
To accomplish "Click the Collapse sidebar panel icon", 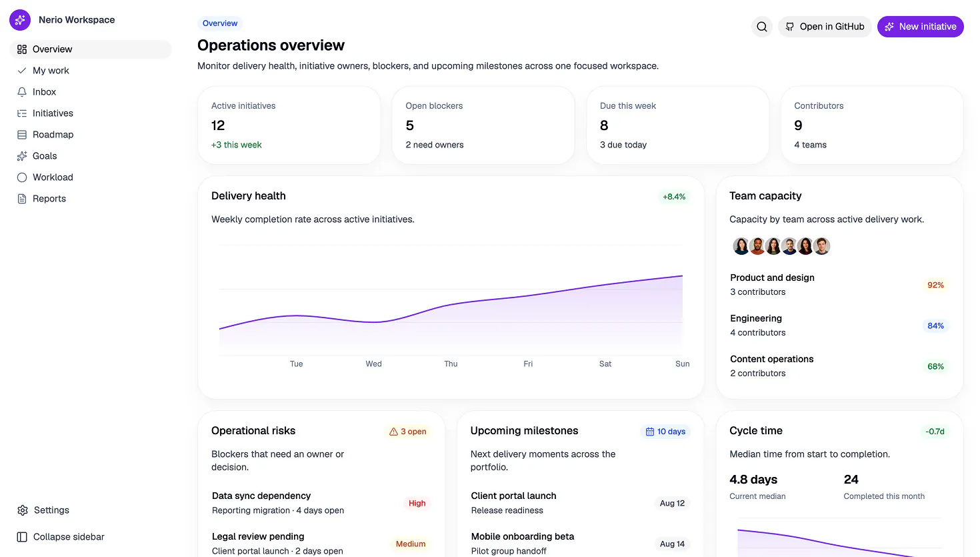I will [x=22, y=537].
